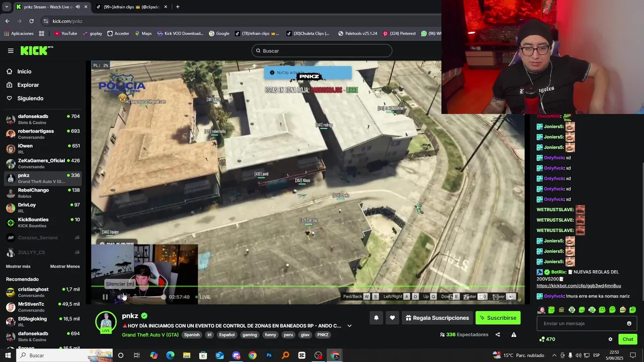Expand list with Mostrar más
This screenshot has width=644, height=362.
pos(18,266)
